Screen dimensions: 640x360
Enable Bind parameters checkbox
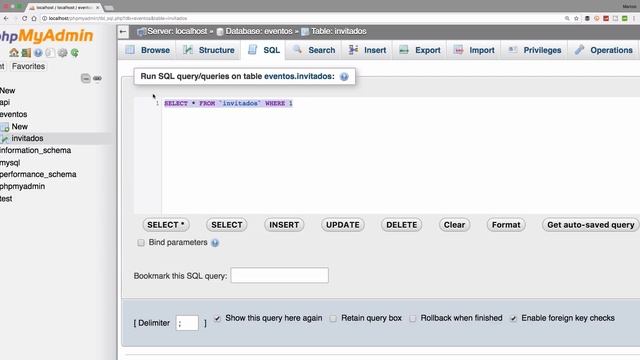(x=141, y=243)
